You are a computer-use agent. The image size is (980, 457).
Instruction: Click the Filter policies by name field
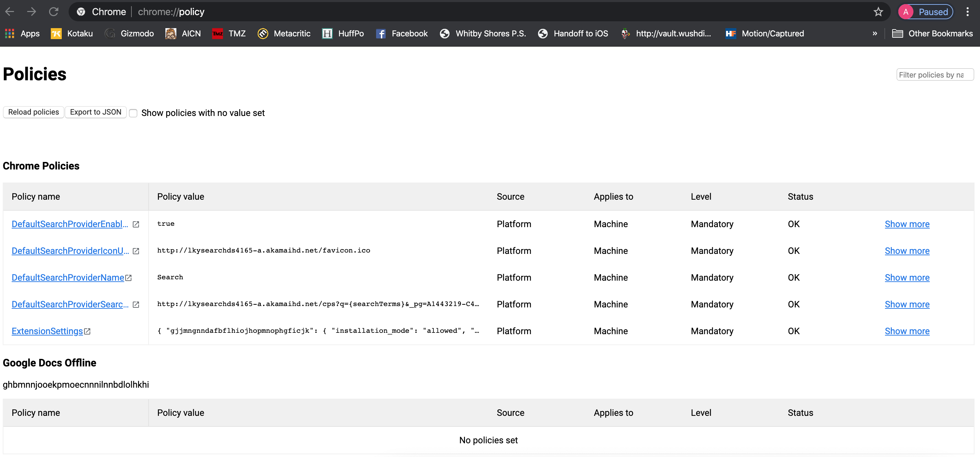click(935, 74)
